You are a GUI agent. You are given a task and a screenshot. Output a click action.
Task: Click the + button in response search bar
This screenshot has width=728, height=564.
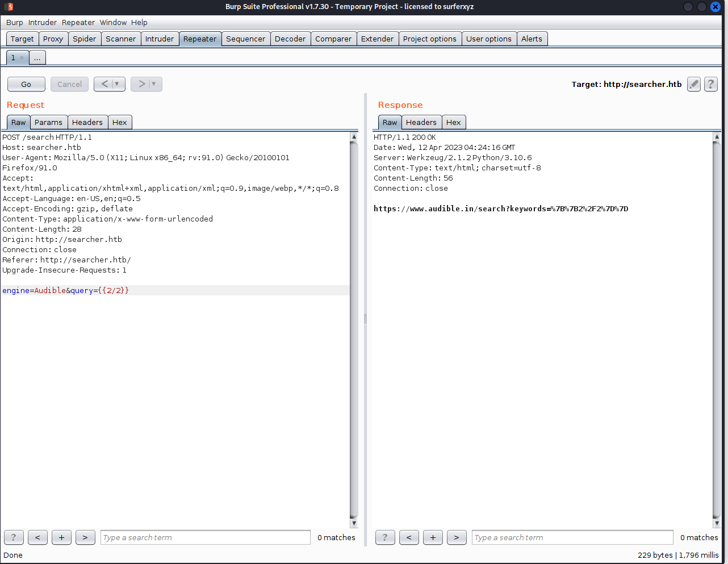[x=433, y=537]
